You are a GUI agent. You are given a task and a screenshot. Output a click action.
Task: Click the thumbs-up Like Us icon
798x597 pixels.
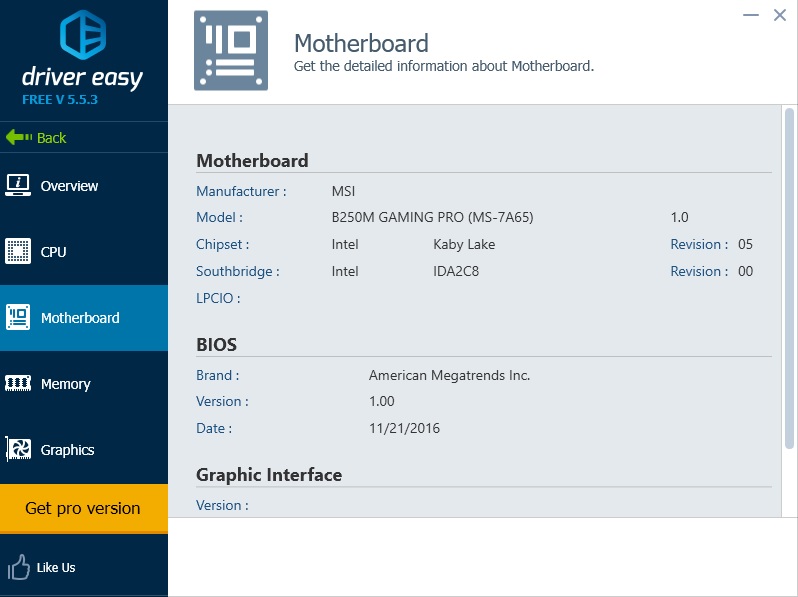[x=18, y=568]
